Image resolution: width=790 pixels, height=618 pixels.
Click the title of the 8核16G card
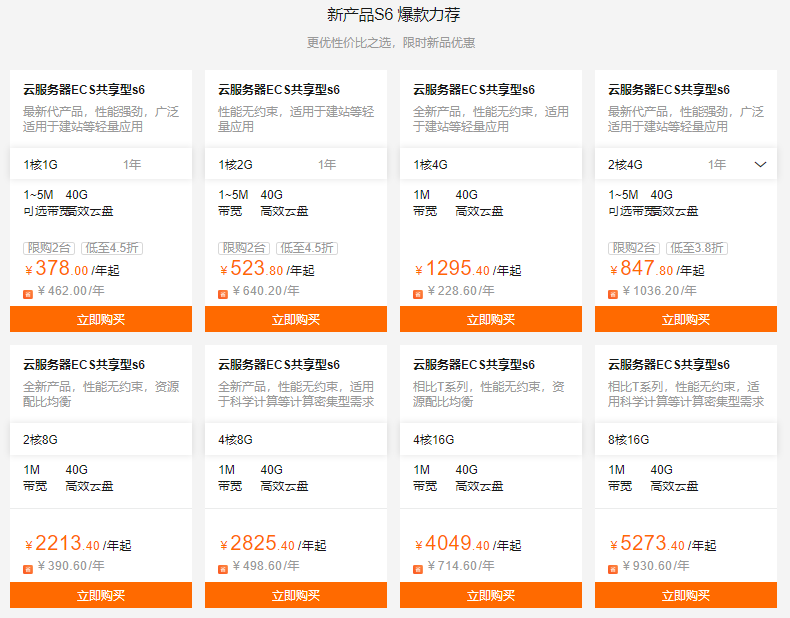tap(669, 365)
